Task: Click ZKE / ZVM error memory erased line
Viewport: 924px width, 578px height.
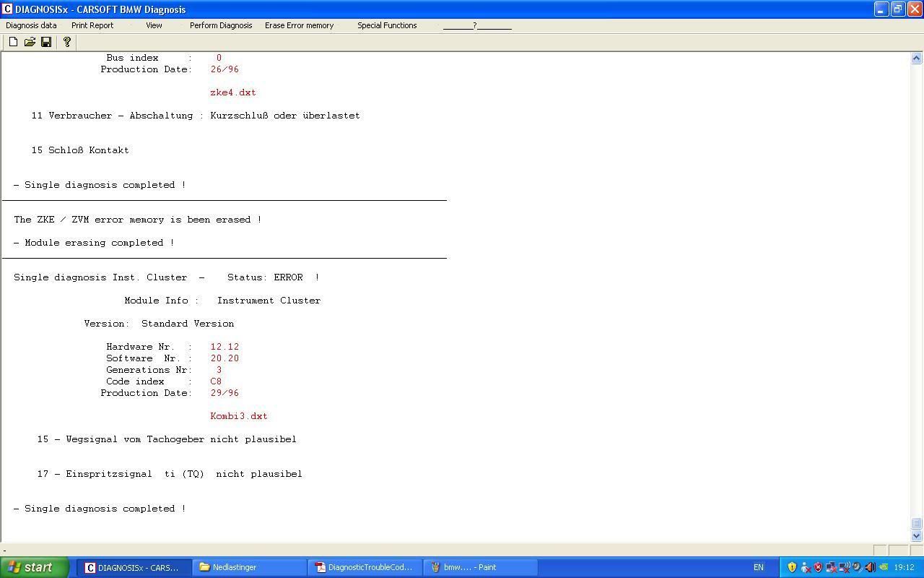Action: [137, 220]
